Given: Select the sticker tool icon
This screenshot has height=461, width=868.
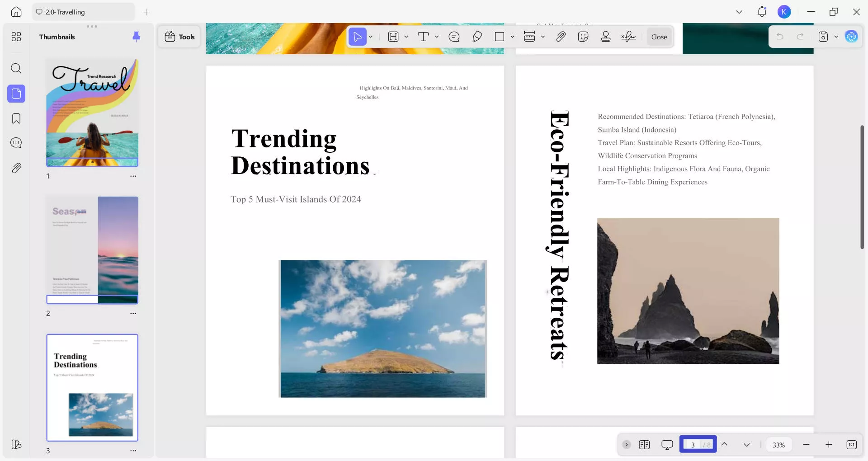Looking at the screenshot, I should pos(583,37).
